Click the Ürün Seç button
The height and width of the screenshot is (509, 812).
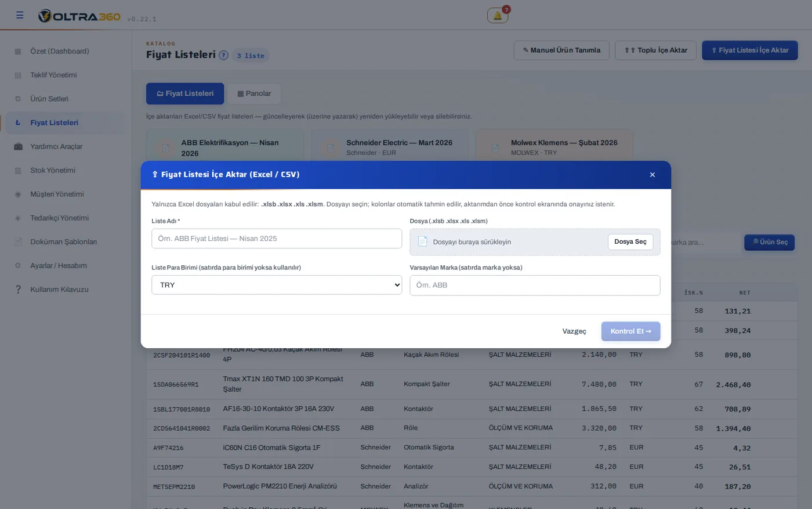(770, 242)
